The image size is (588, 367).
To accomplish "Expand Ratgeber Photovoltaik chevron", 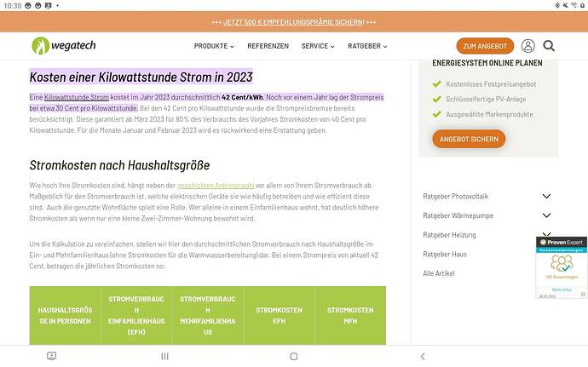I will 546,196.
